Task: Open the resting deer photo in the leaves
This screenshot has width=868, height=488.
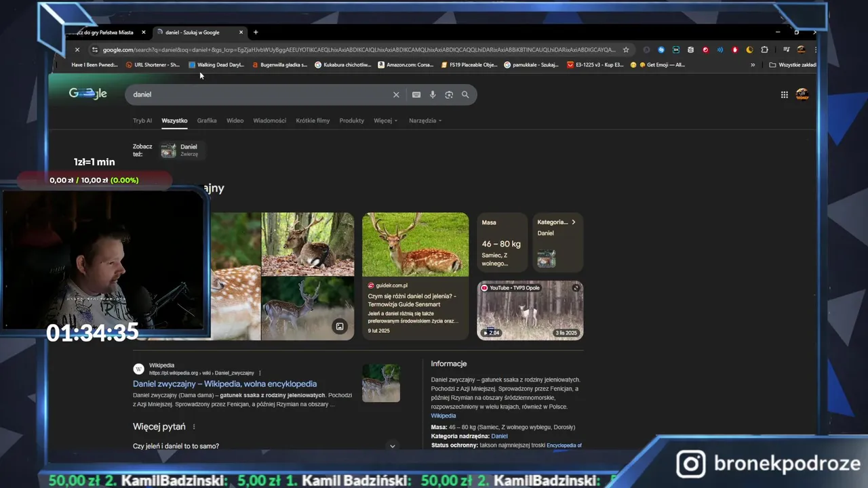Action: [308, 244]
